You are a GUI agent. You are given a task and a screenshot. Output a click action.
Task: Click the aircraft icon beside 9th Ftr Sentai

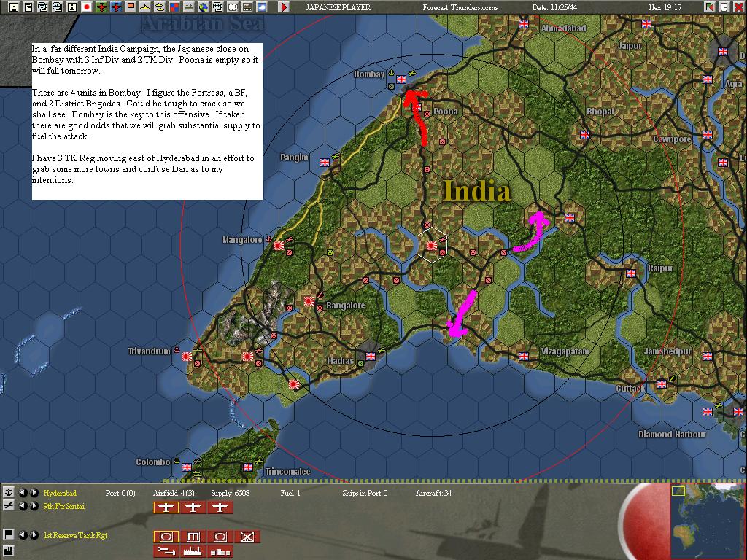pyautogui.click(x=8, y=506)
